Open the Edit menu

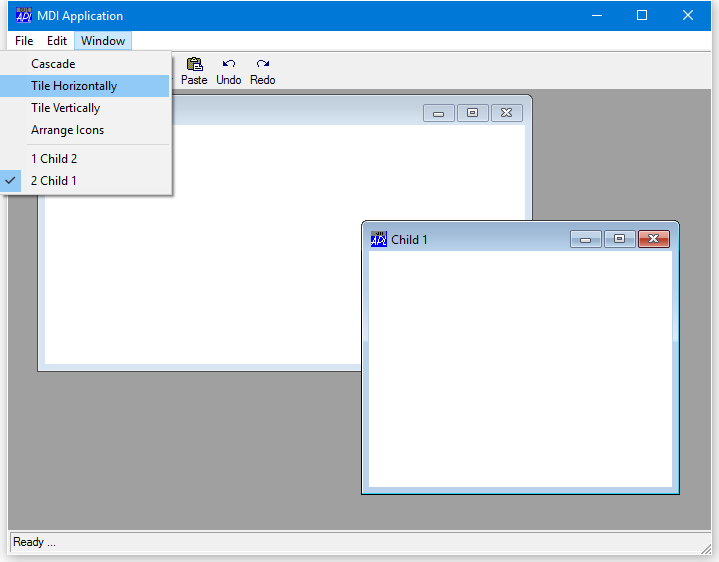[57, 41]
